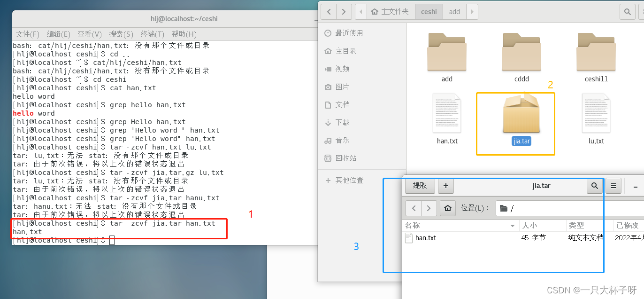
Task: Click the + button to add files
Action: click(445, 186)
